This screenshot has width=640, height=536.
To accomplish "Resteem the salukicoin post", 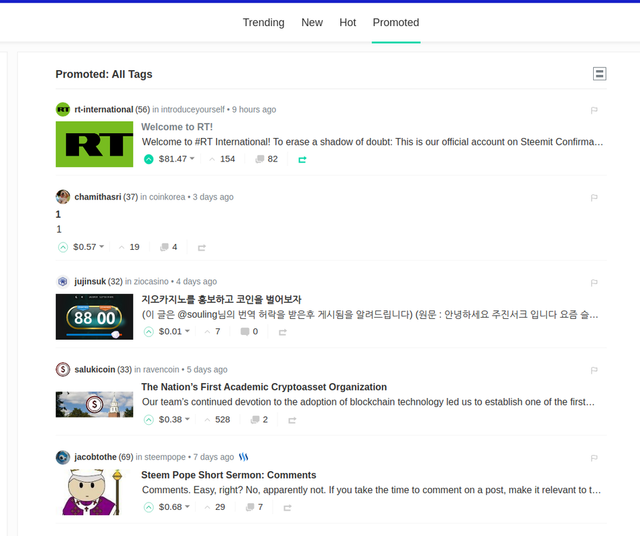I will tap(292, 420).
